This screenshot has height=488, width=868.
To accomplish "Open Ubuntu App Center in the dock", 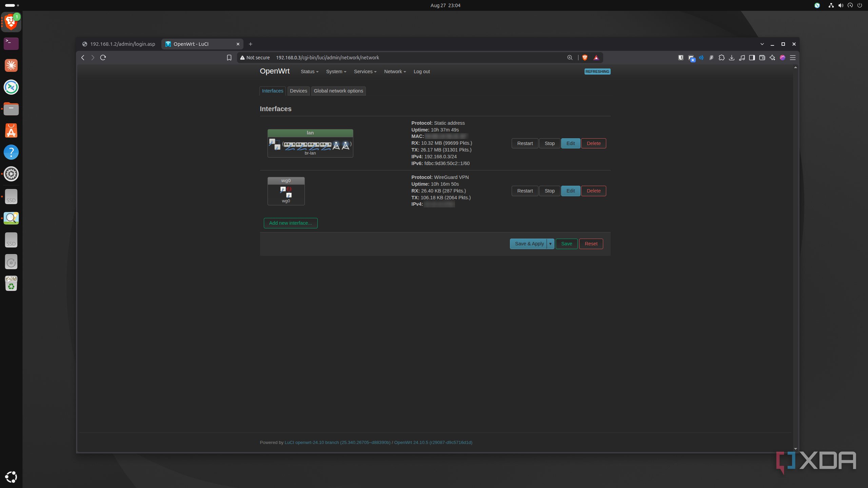I will [x=11, y=130].
